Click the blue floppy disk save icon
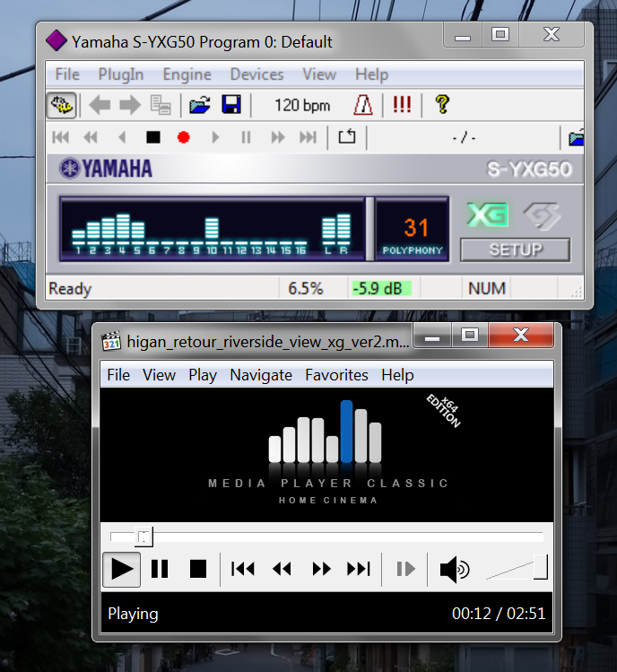 (230, 106)
